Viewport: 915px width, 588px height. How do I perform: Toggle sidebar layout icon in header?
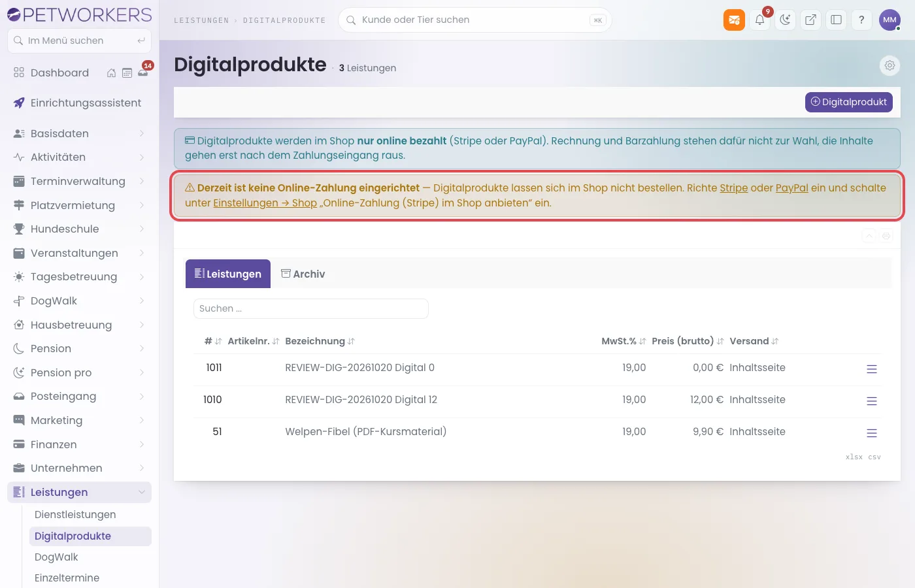tap(836, 20)
